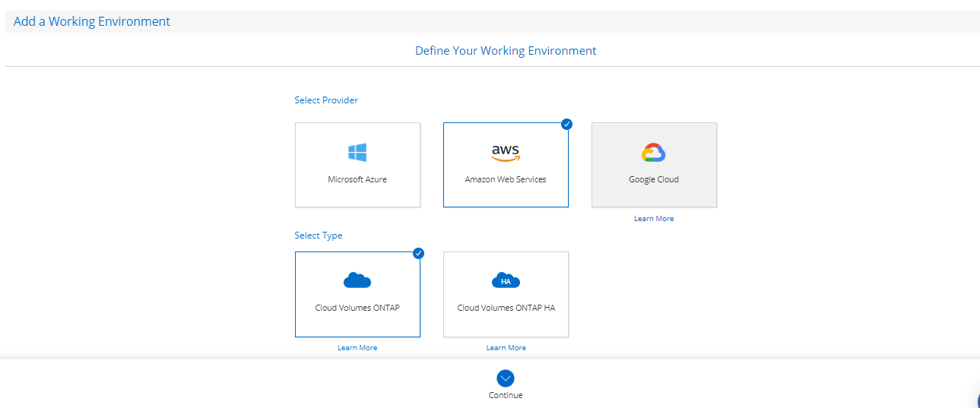
Task: Open the partially visible widget at bottom-right edge
Action: point(976,401)
